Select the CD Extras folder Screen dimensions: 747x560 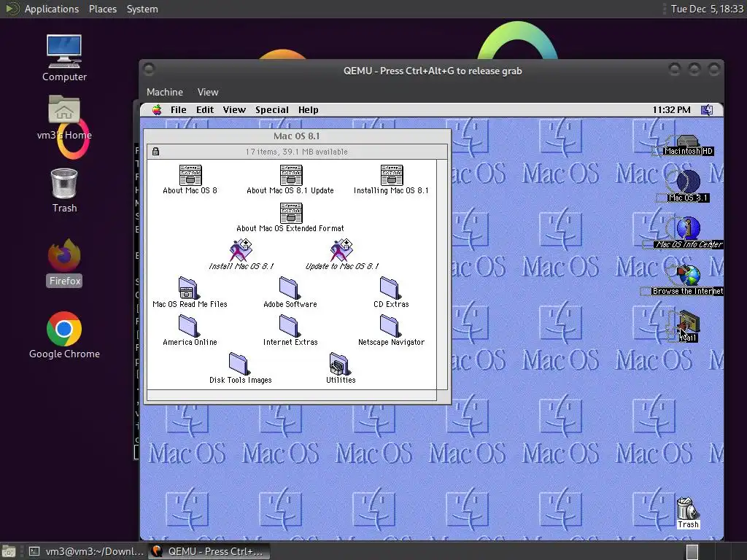click(x=390, y=288)
